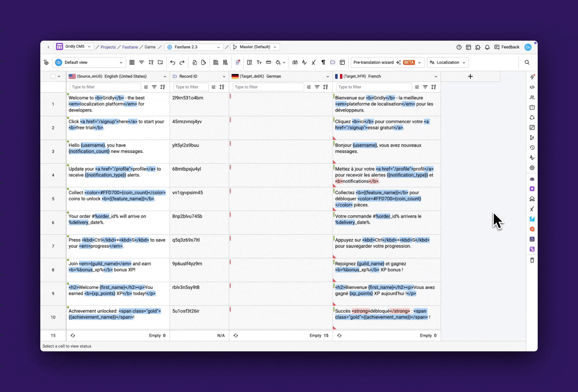Toggle the view visibility eye icon
The width and height of the screenshot is (578, 392).
(x=46, y=62)
